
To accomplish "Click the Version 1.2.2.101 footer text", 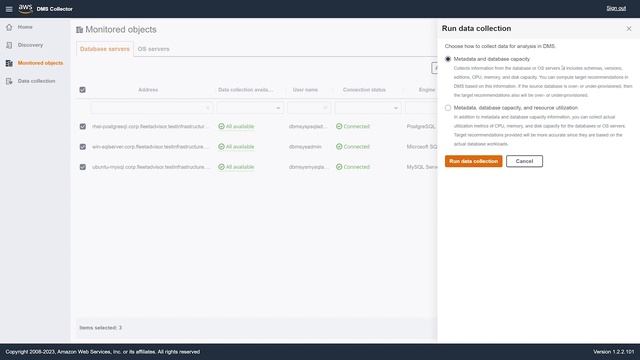I will pos(614,352).
